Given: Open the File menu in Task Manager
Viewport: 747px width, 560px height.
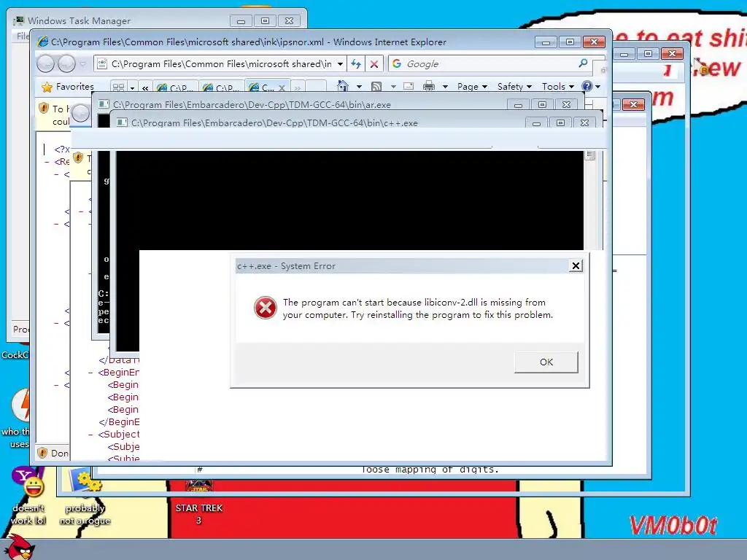Looking at the screenshot, I should pyautogui.click(x=23, y=36).
